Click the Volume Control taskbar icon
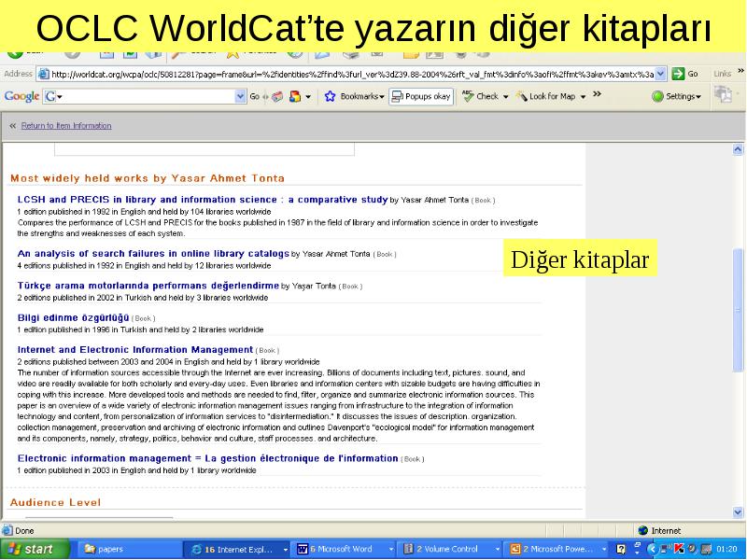This screenshot has height=560, width=747. pos(408,549)
